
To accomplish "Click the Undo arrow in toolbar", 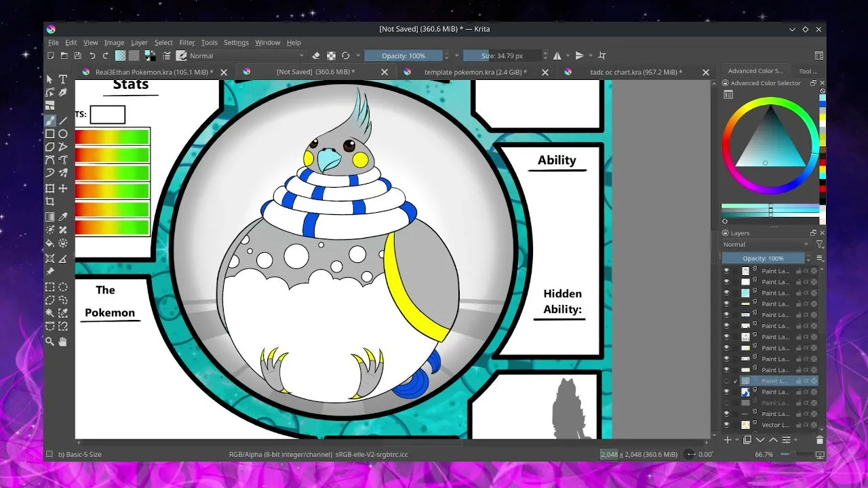I will coord(92,56).
